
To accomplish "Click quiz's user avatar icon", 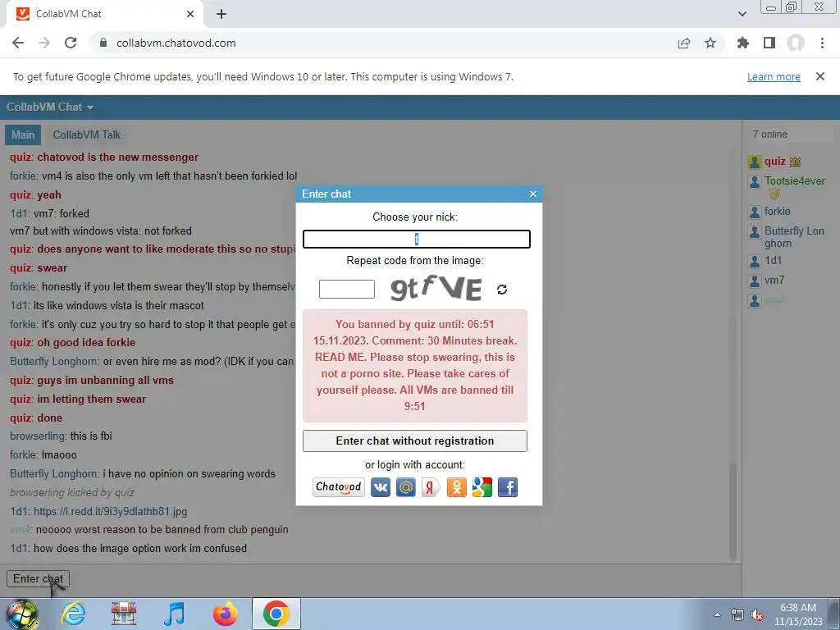I will [x=755, y=162].
